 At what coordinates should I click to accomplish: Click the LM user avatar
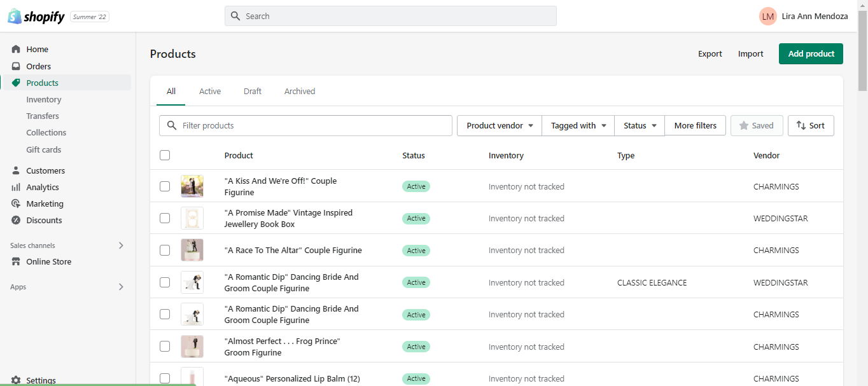point(768,17)
